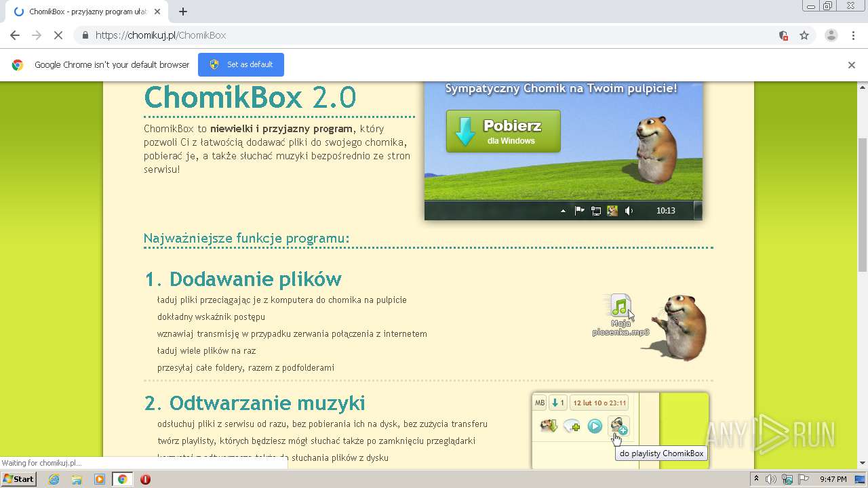The width and height of the screenshot is (868, 488).
Task: Click the ChomikBox 2.0 heading
Action: [250, 98]
